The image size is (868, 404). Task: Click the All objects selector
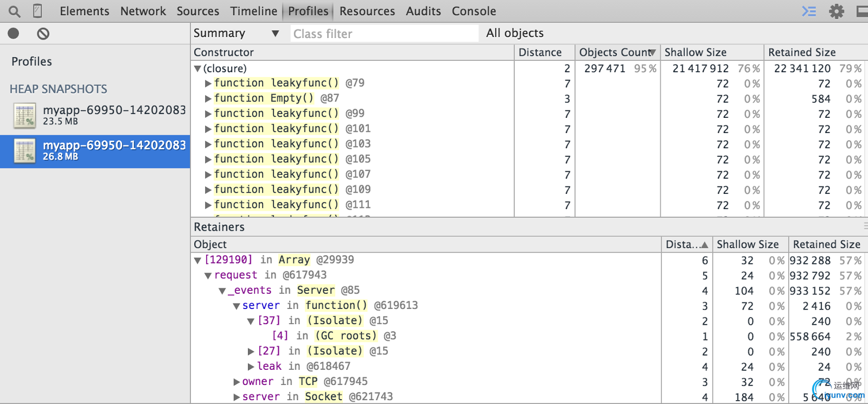pos(515,33)
